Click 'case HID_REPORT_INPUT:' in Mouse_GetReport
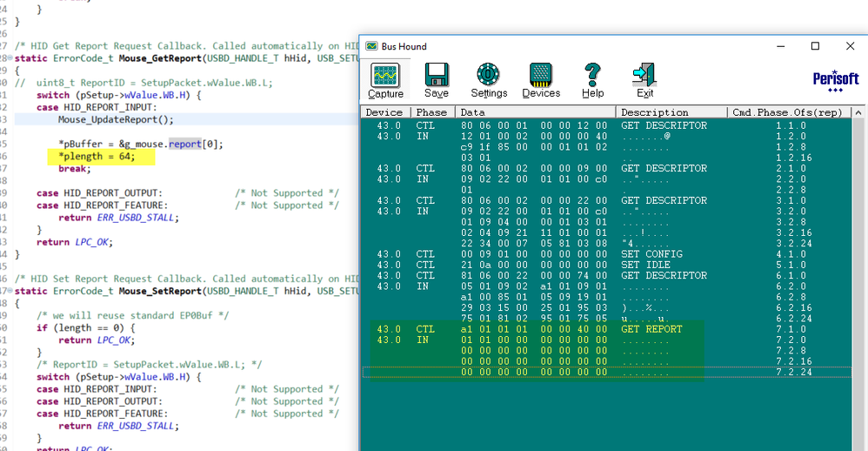Screen dimensions: 868x451 (97, 107)
